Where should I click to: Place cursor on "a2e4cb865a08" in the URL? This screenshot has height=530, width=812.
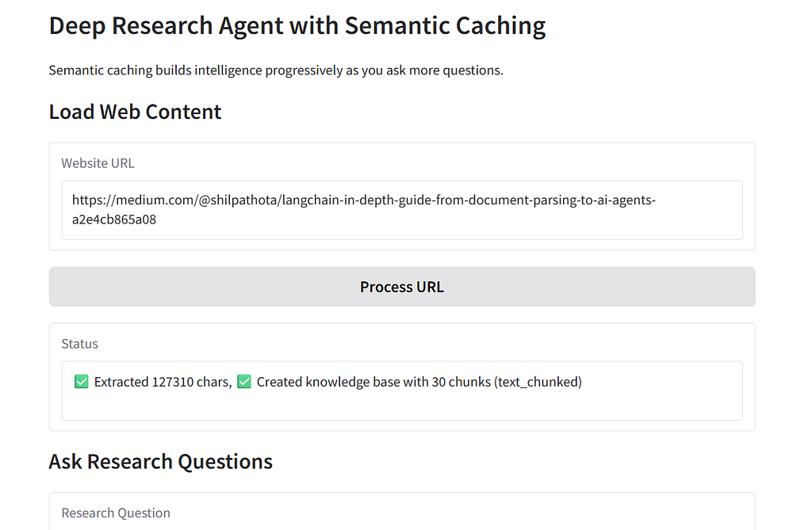point(114,219)
